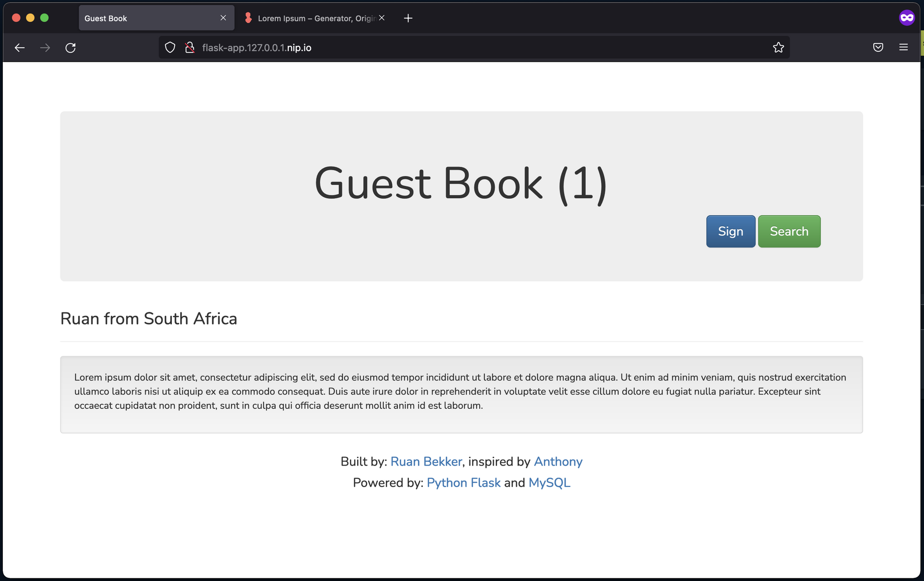
Task: Click the browser back arrow
Action: coord(19,48)
